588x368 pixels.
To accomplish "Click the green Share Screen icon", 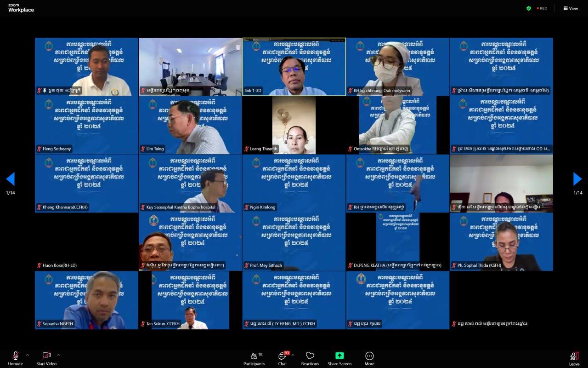I will [x=339, y=356].
